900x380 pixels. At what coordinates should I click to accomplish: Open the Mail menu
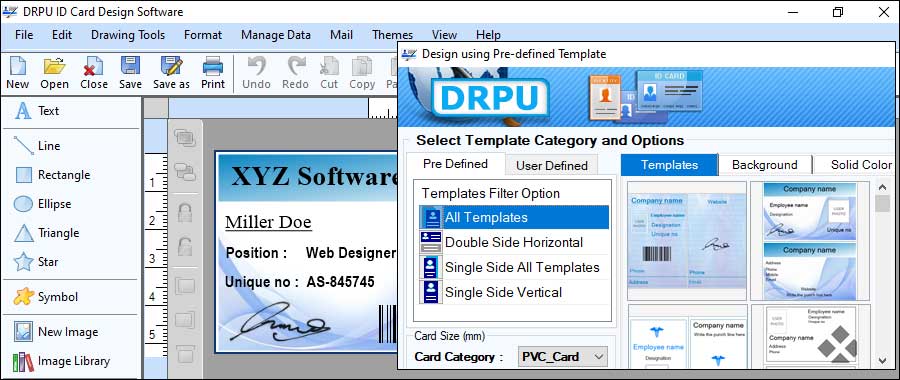342,35
